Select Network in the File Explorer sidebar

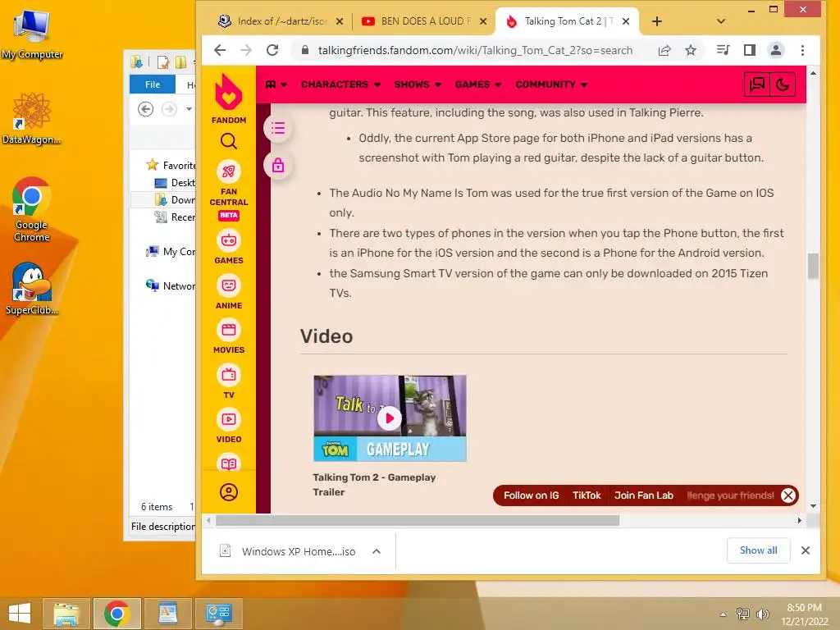[x=171, y=286]
